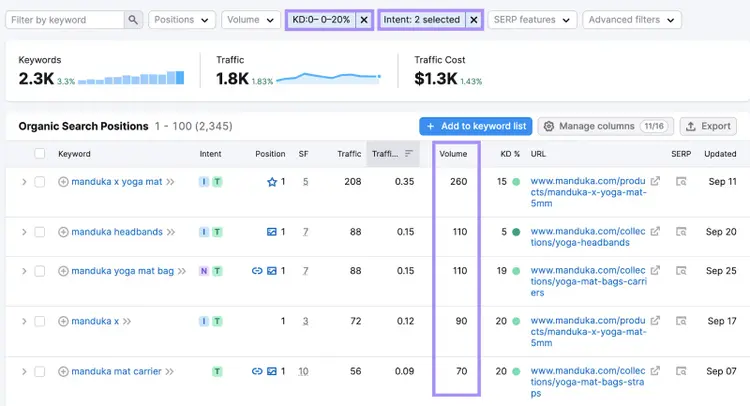Check the box for manduka x keyword
The image size is (750, 406).
40,321
